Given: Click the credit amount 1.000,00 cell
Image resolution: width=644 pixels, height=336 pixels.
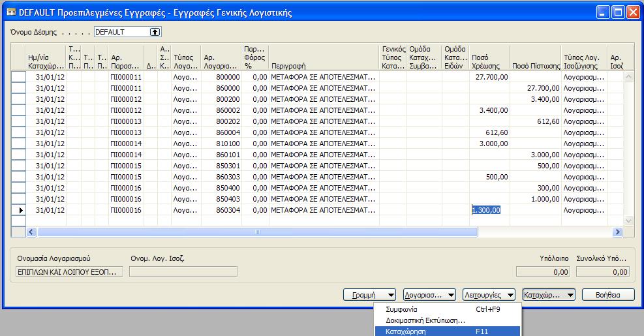Looking at the screenshot, I should tap(536, 199).
